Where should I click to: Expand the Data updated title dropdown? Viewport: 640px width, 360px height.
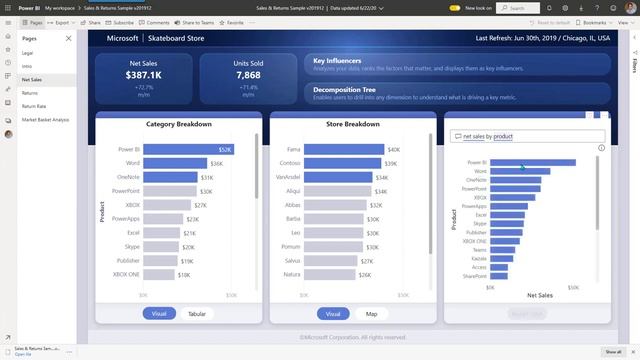381,8
